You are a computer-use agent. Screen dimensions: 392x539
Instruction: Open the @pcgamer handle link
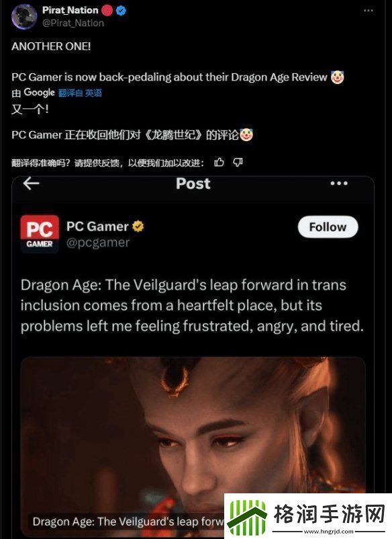pyautogui.click(x=98, y=243)
